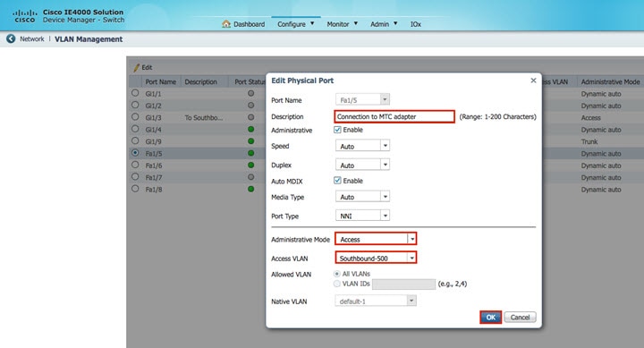Open the Configure menu
The width and height of the screenshot is (644, 348).
[x=296, y=24]
